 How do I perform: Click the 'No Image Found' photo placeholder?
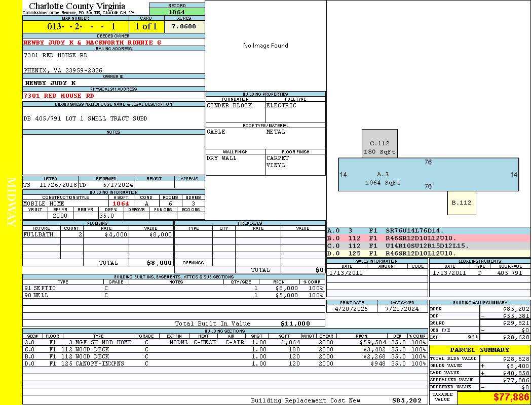[x=265, y=46]
